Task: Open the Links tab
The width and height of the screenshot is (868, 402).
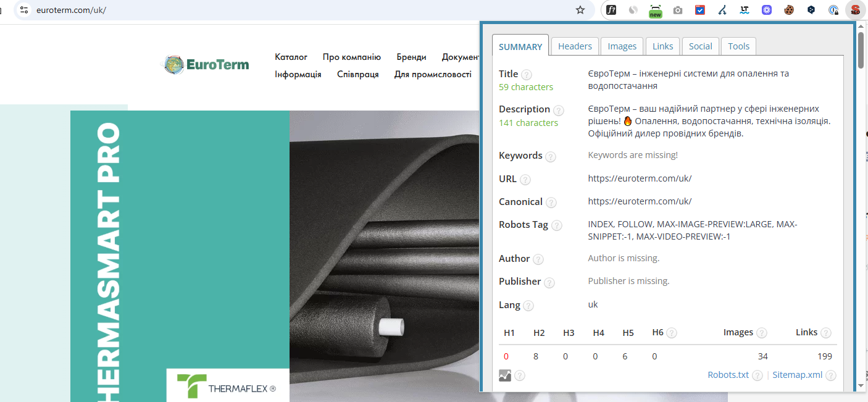Action: tap(662, 46)
